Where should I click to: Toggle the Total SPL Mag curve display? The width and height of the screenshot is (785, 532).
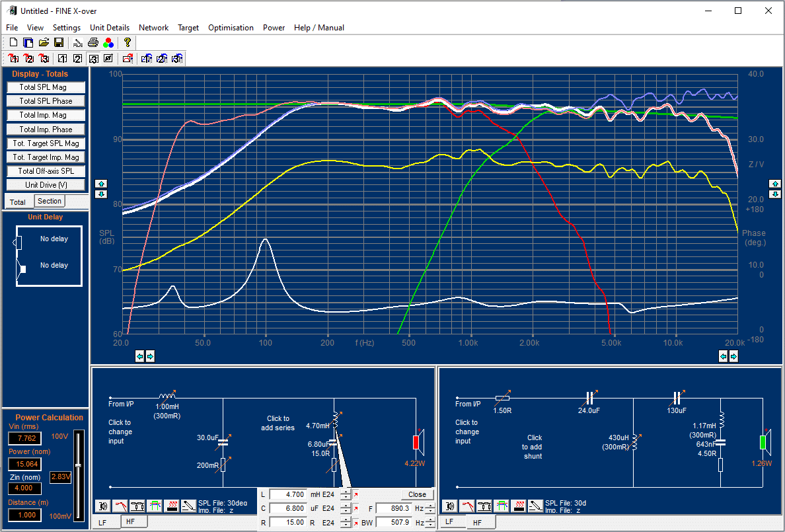46,87
